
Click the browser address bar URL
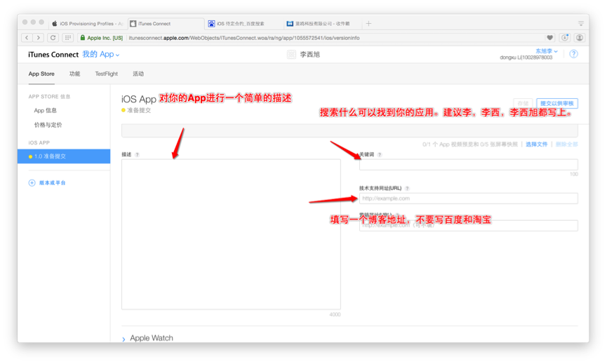click(244, 38)
